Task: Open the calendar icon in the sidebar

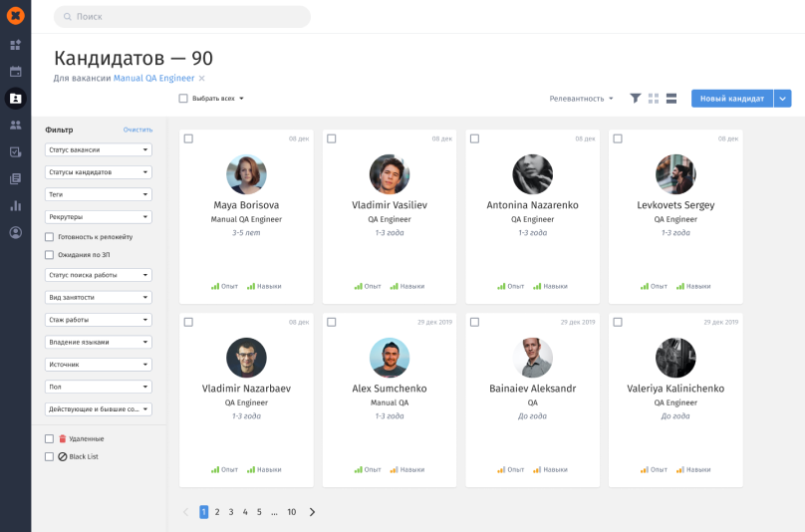Action: [x=15, y=72]
